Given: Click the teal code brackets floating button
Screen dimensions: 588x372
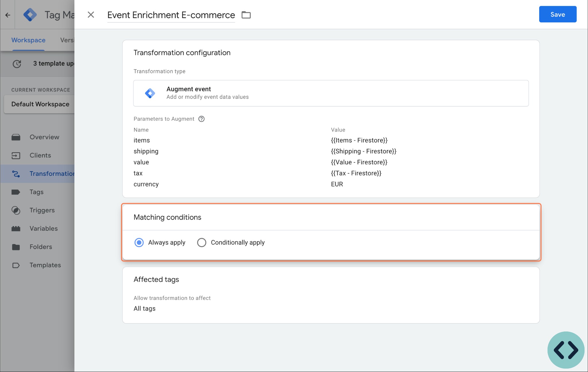Looking at the screenshot, I should (x=566, y=350).
